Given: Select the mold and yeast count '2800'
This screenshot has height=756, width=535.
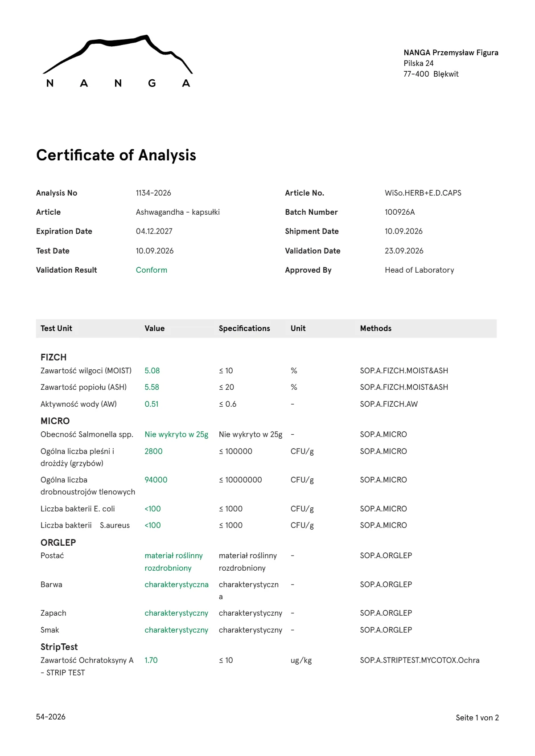Looking at the screenshot, I should 153,451.
